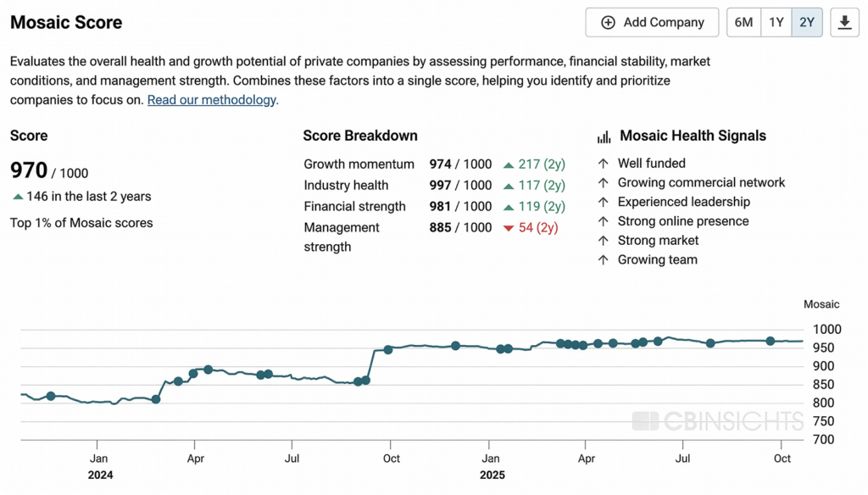Click the Strong market signal
The height and width of the screenshot is (495, 868).
658,241
